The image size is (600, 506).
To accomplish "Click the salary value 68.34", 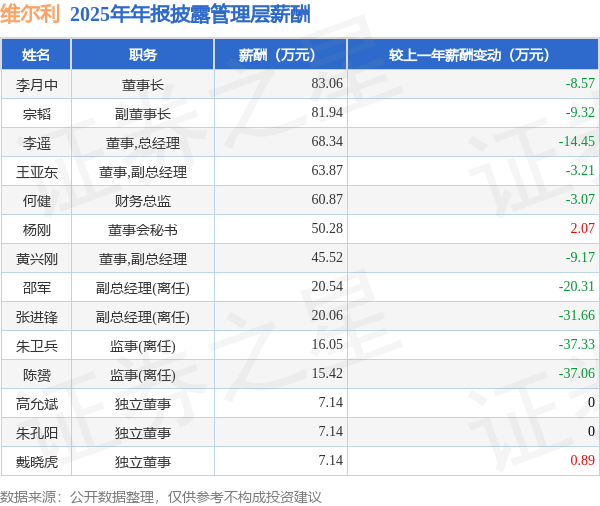I will [x=327, y=141].
